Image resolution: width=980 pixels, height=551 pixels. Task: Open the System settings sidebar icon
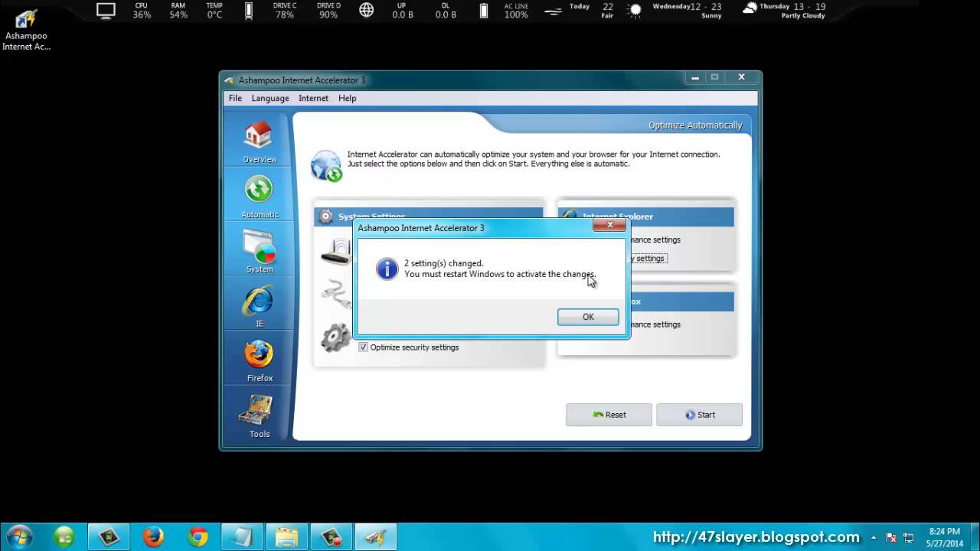260,252
